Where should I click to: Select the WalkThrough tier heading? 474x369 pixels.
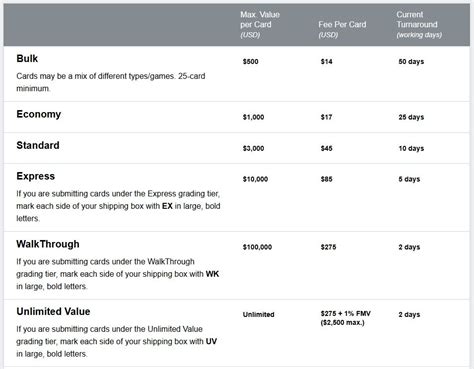[x=48, y=244]
